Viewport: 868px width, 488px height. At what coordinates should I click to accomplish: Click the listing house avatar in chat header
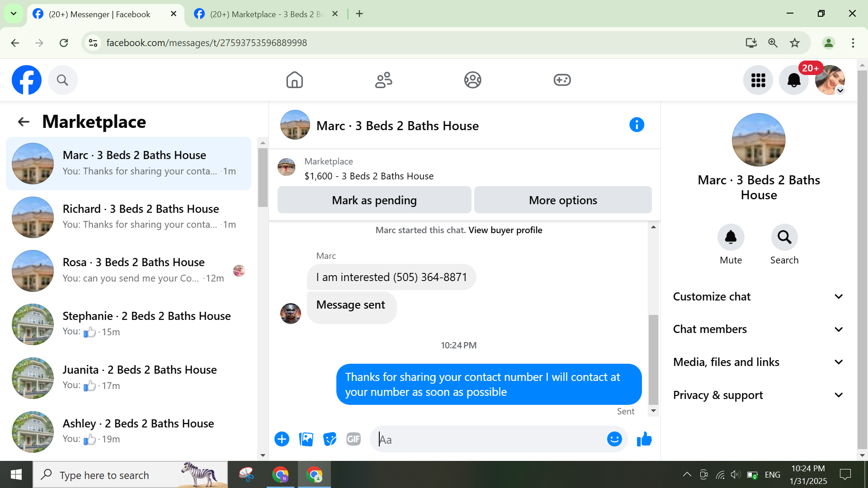(295, 125)
